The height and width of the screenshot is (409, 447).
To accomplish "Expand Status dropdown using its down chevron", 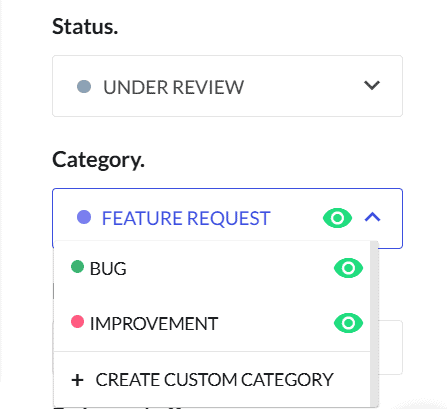I will click(x=372, y=85).
